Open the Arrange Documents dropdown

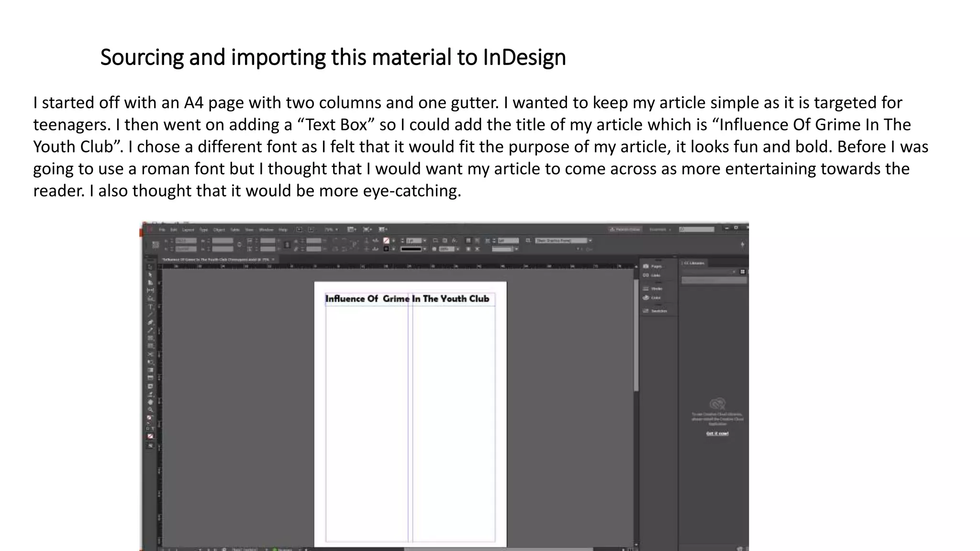pyautogui.click(x=383, y=230)
